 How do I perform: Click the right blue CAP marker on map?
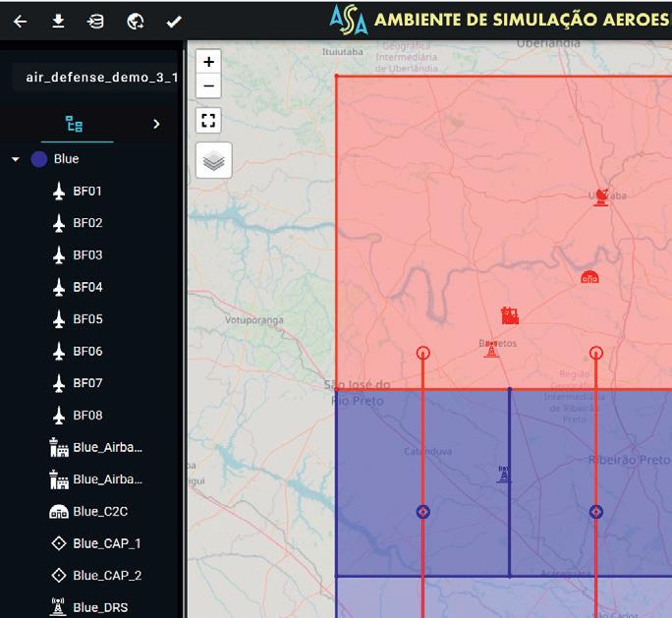pos(596,512)
